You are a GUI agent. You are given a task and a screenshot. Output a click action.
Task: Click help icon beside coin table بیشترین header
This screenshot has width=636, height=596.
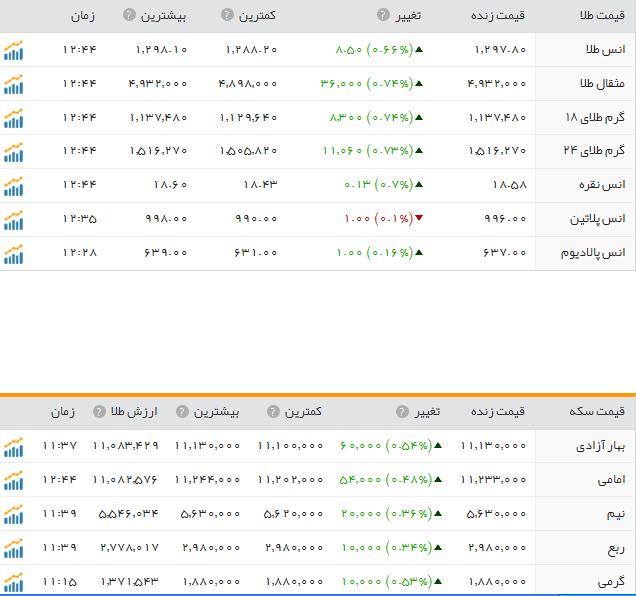[182, 411]
